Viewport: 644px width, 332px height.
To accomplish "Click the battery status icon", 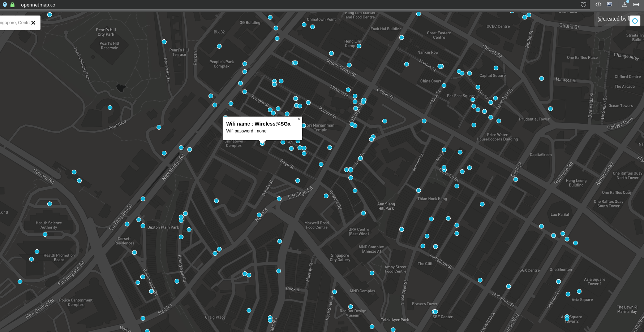I will tap(636, 5).
